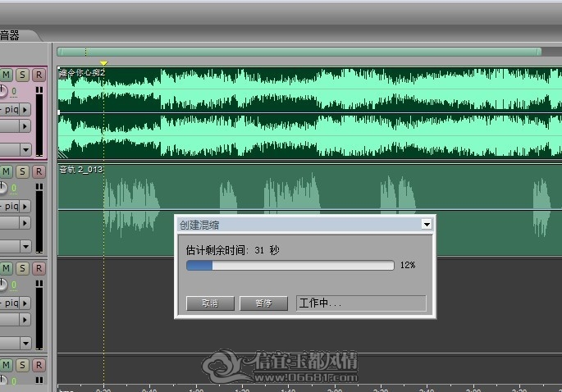Click the volume knob on third track
The image size is (562, 392).
point(2,285)
